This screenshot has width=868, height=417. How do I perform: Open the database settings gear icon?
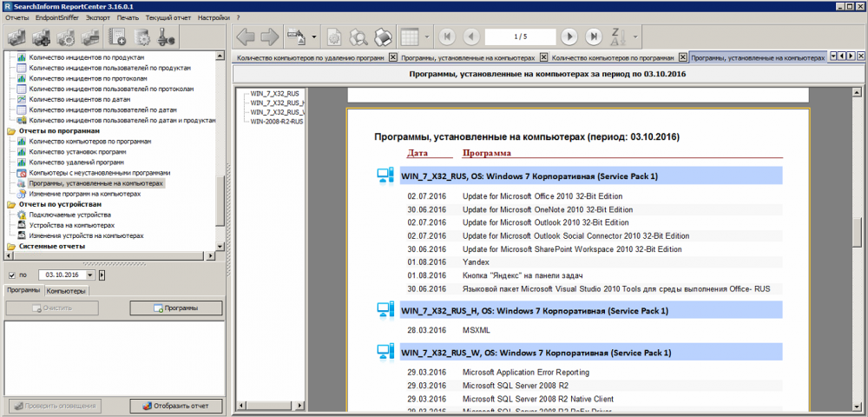(141, 37)
